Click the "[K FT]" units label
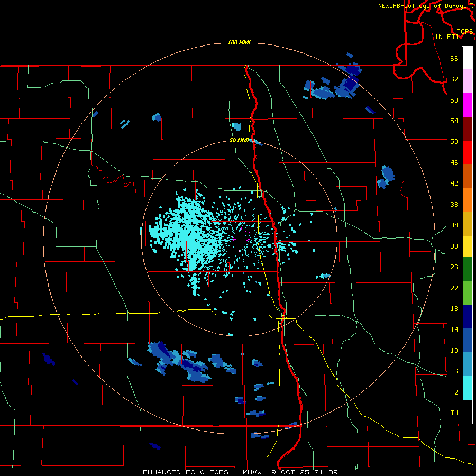 447,36
